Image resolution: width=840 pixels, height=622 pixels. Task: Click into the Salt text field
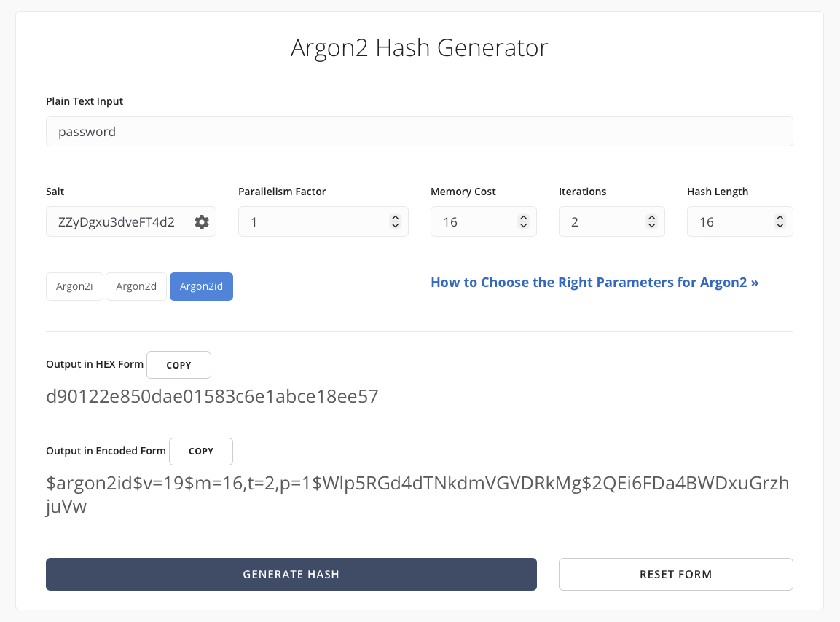[x=117, y=222]
